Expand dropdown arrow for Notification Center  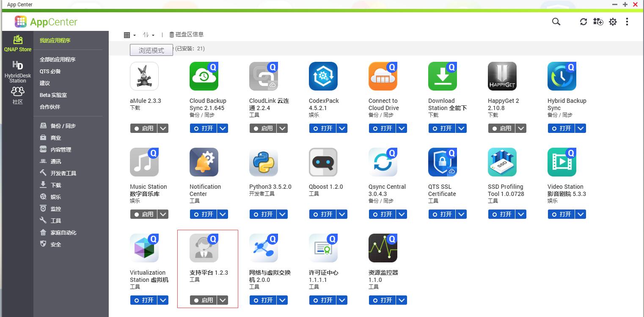[223, 214]
